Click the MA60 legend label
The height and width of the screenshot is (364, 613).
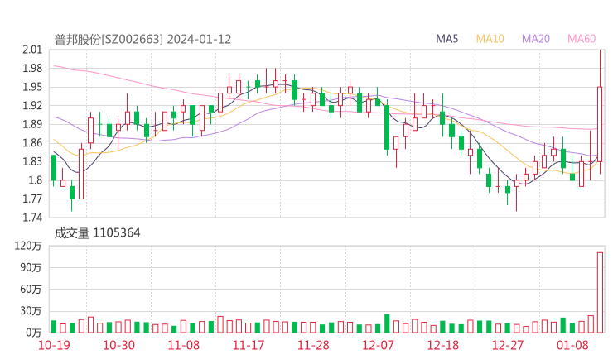pos(582,39)
